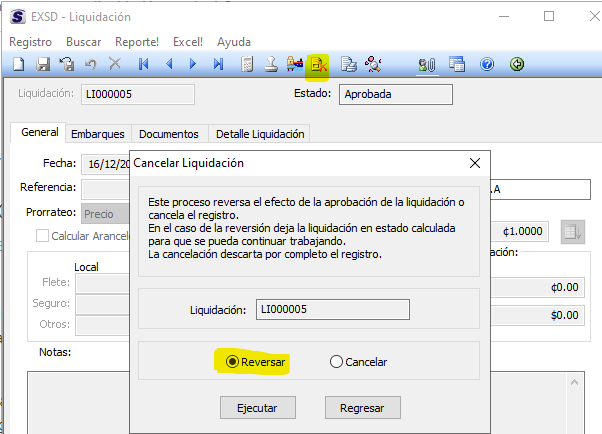Open the Registro menu
The width and height of the screenshot is (602, 434).
30,42
